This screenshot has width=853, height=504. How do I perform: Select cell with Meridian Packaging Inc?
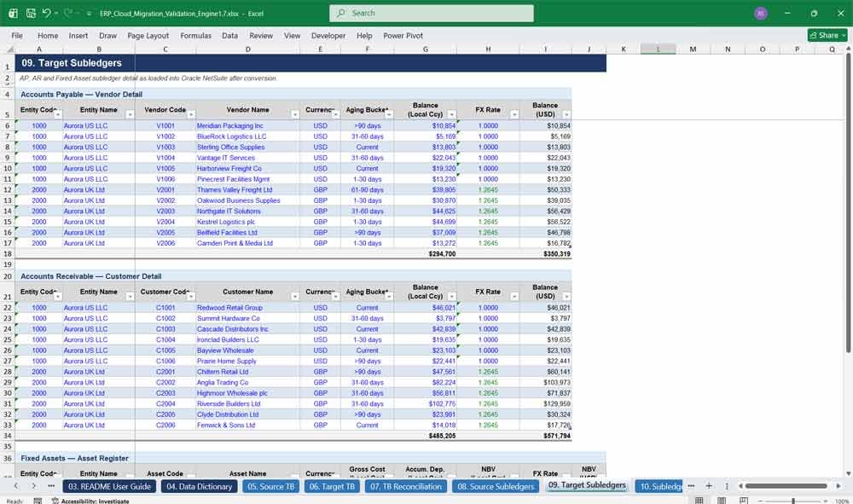247,125
